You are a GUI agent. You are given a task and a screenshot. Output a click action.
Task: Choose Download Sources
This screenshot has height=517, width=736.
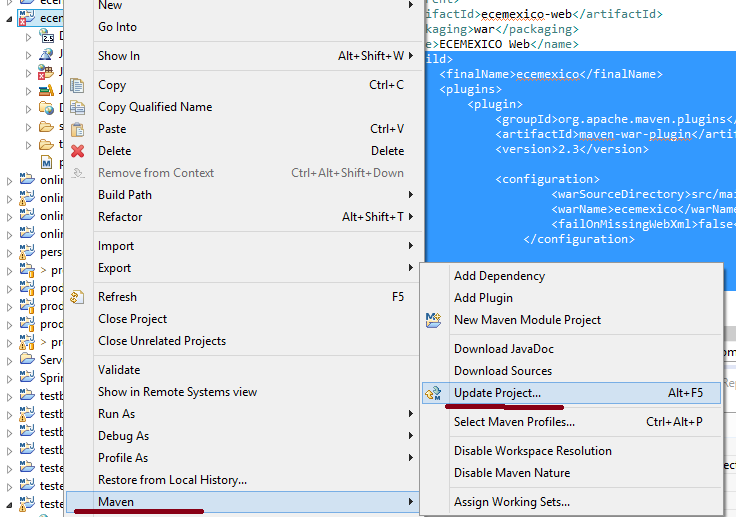click(x=503, y=371)
